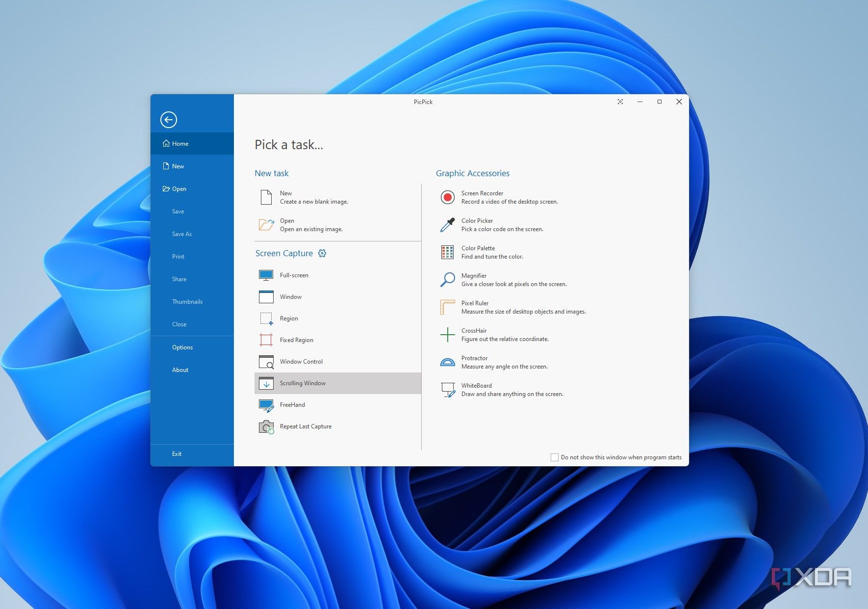Click the Region capture dashed icon
The image size is (868, 609).
click(x=266, y=318)
